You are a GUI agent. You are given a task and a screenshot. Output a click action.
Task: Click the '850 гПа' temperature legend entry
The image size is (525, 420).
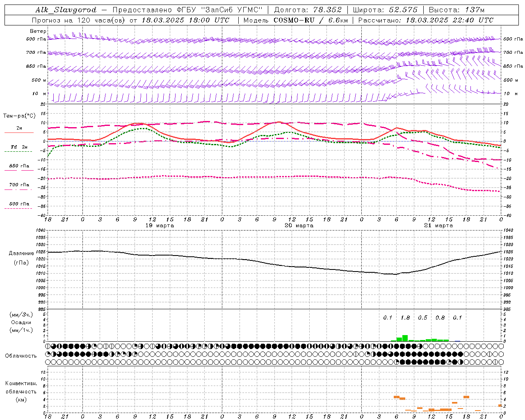[x=19, y=166]
